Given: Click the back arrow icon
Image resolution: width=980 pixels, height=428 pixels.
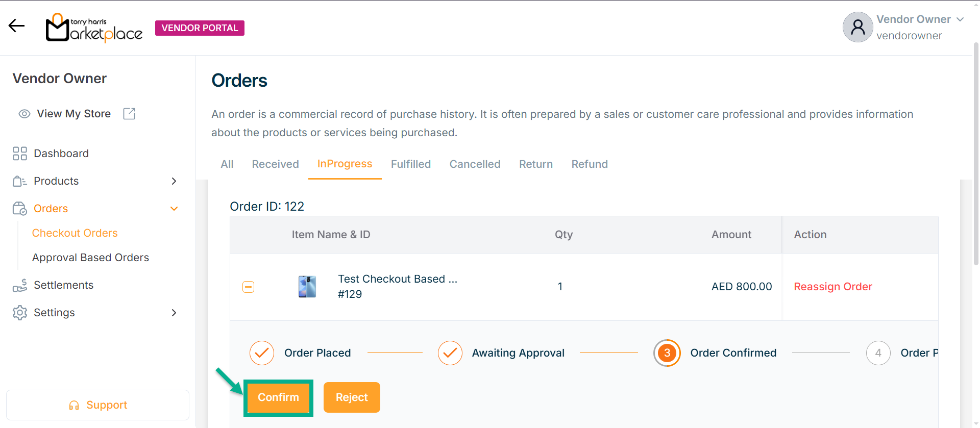Looking at the screenshot, I should click(16, 26).
